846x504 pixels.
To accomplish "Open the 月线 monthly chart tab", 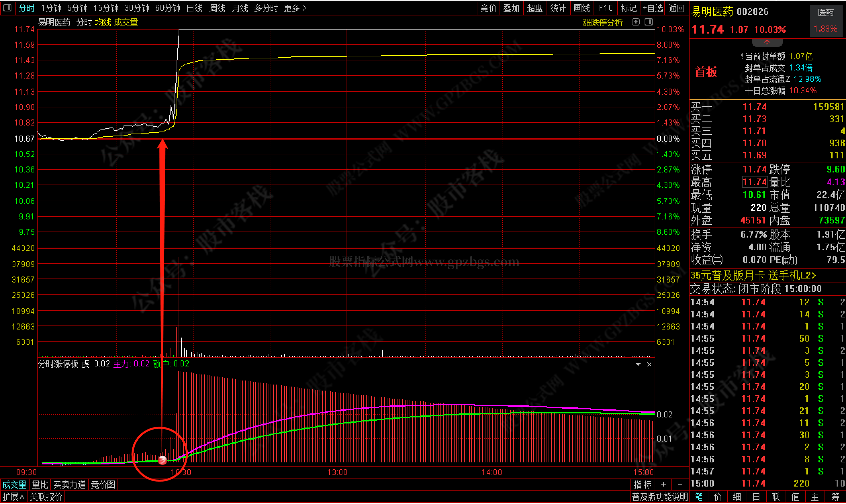I will pyautogui.click(x=240, y=8).
